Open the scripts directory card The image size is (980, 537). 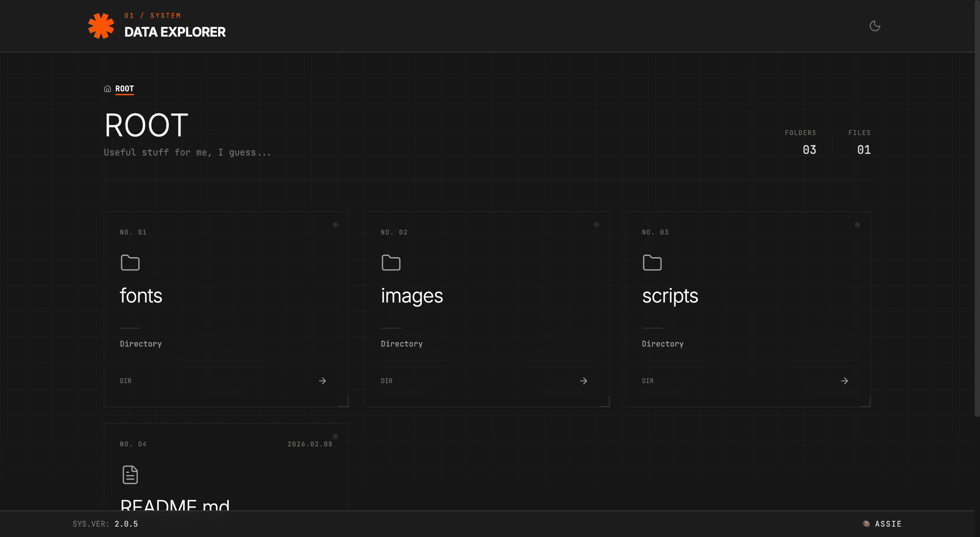[748, 308]
